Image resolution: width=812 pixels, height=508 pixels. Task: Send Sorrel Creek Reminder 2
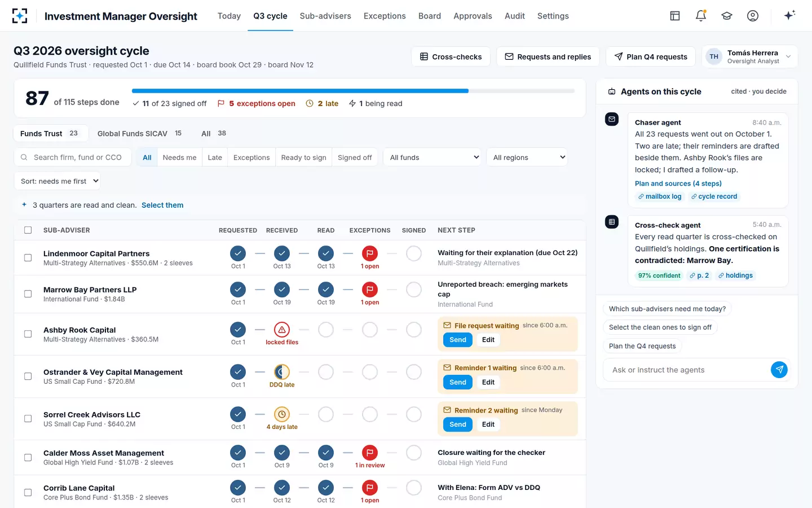pyautogui.click(x=457, y=424)
